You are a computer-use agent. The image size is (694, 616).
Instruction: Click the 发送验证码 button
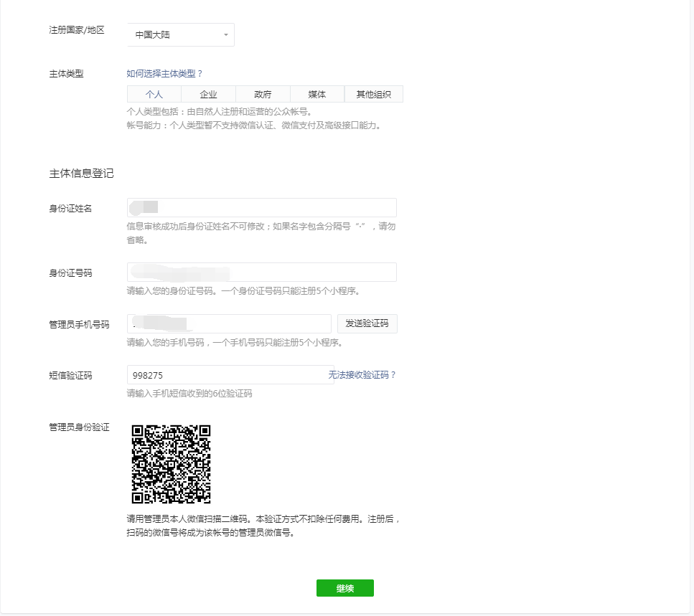pos(367,323)
